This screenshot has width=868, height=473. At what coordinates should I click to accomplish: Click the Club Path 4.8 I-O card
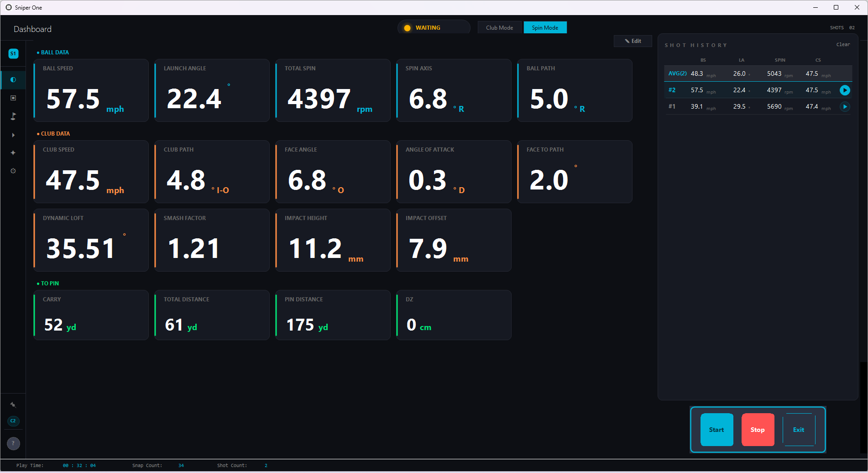[x=212, y=172]
